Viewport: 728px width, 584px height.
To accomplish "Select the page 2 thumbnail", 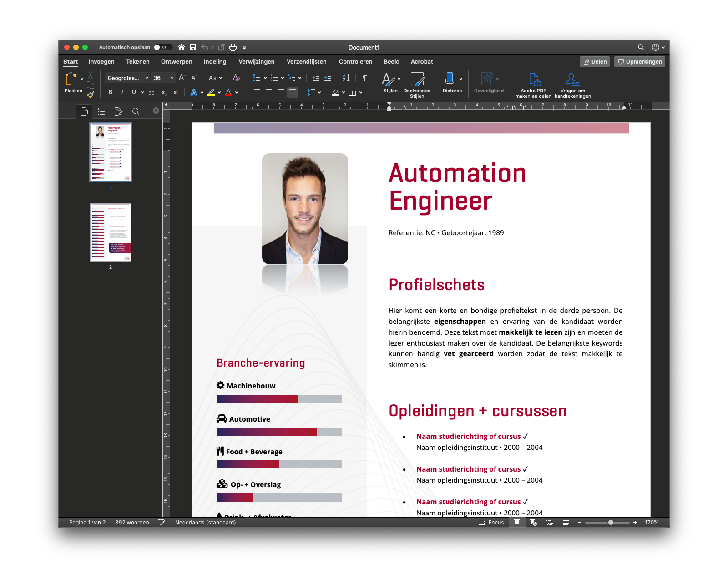I will coord(111,232).
